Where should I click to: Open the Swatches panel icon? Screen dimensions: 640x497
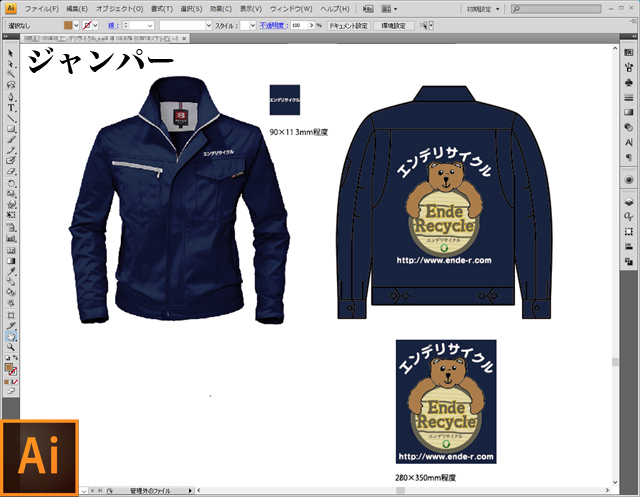(629, 53)
